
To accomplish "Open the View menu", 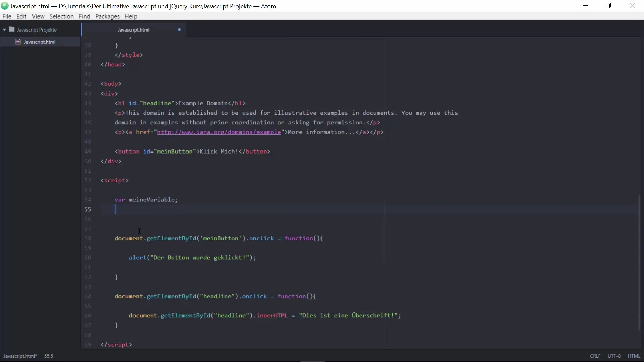I will [38, 16].
